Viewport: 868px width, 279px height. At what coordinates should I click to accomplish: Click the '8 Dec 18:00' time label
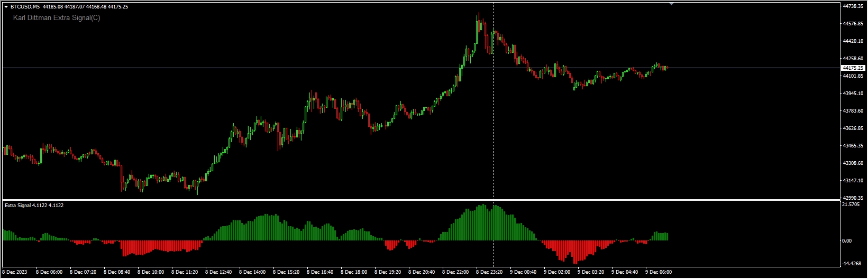click(x=354, y=273)
